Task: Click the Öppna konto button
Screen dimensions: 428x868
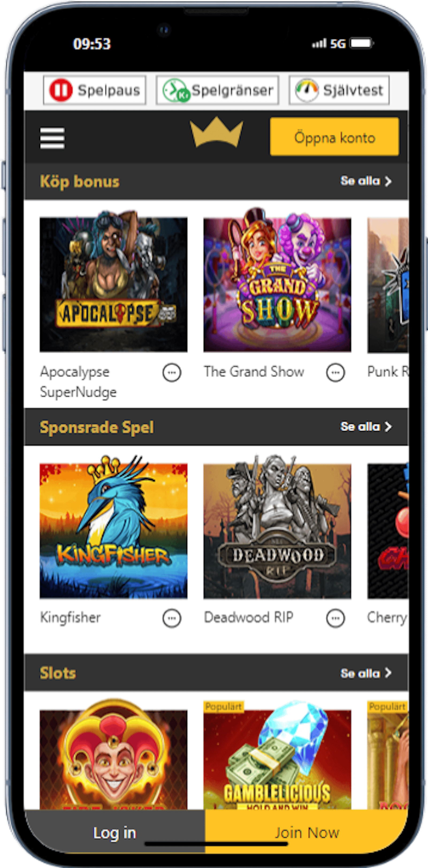Action: [334, 137]
